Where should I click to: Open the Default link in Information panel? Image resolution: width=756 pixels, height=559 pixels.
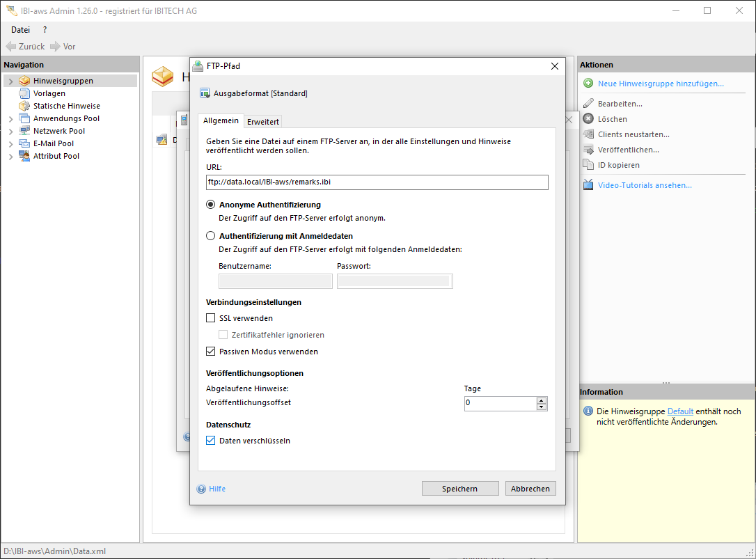coord(680,411)
